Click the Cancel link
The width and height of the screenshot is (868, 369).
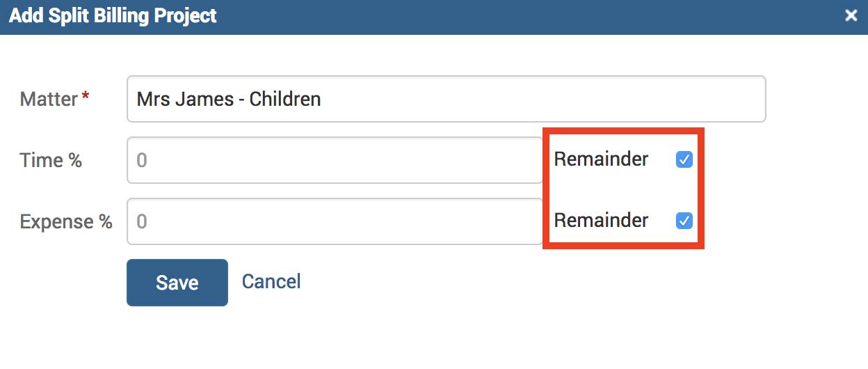pyautogui.click(x=271, y=281)
